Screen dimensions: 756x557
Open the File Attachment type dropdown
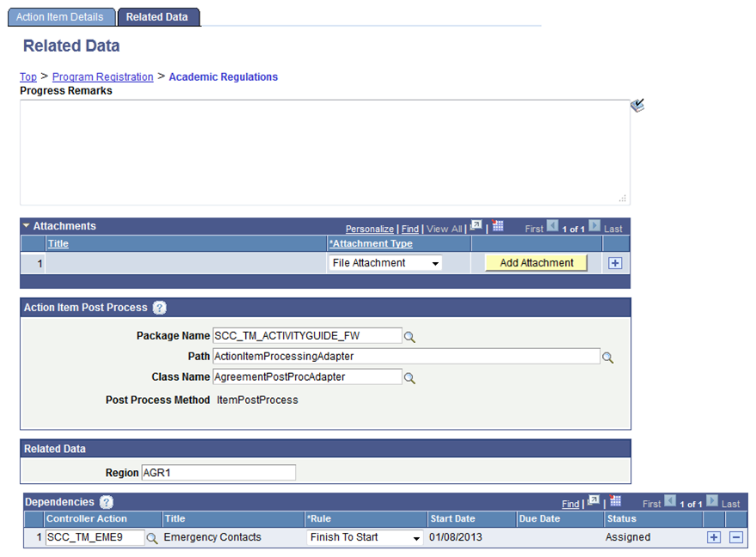436,263
